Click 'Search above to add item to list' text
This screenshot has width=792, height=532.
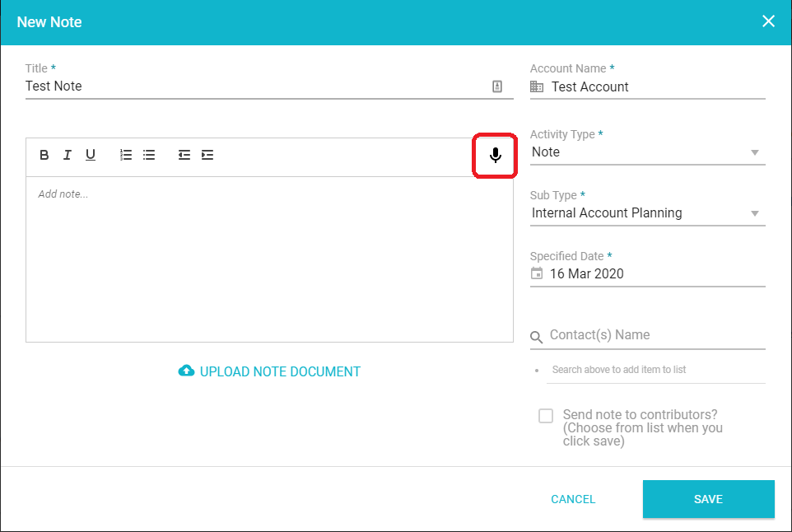[619, 370]
